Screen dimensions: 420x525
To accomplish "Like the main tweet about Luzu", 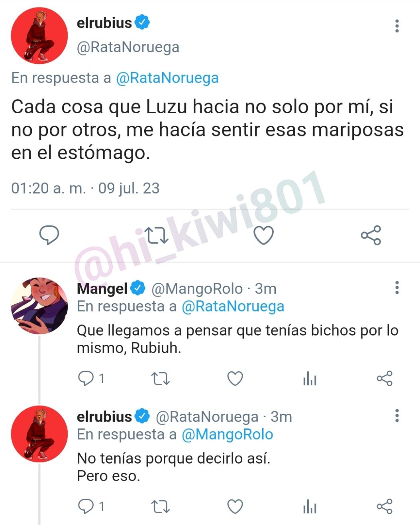I will click(x=264, y=235).
